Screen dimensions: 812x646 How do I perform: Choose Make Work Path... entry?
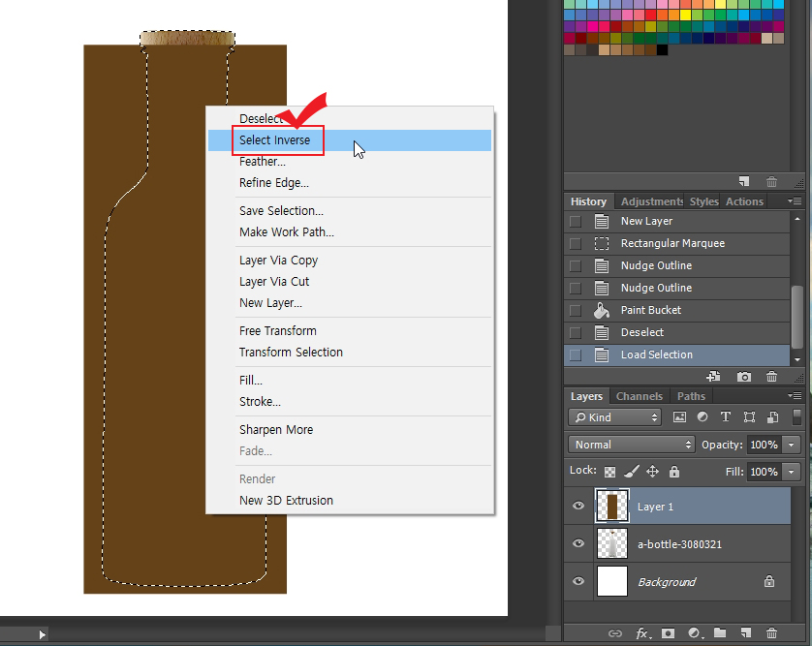350,231
